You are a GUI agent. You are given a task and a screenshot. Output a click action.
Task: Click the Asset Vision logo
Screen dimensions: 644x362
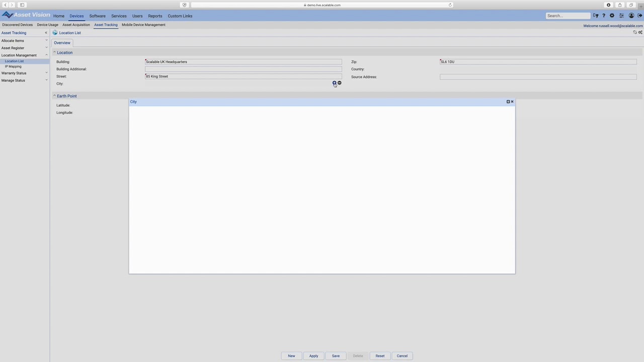(x=26, y=15)
